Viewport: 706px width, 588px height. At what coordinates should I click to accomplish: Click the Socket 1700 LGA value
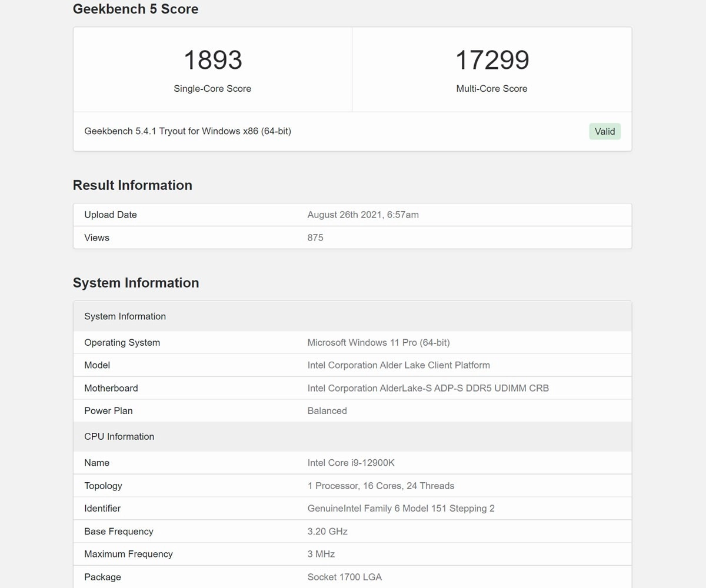344,577
